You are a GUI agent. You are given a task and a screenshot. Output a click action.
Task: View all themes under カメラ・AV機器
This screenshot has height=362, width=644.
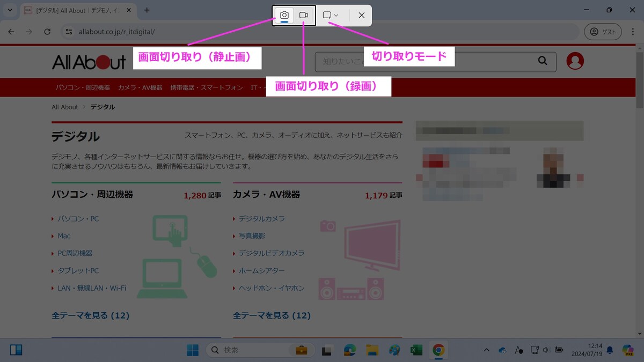coord(272,315)
